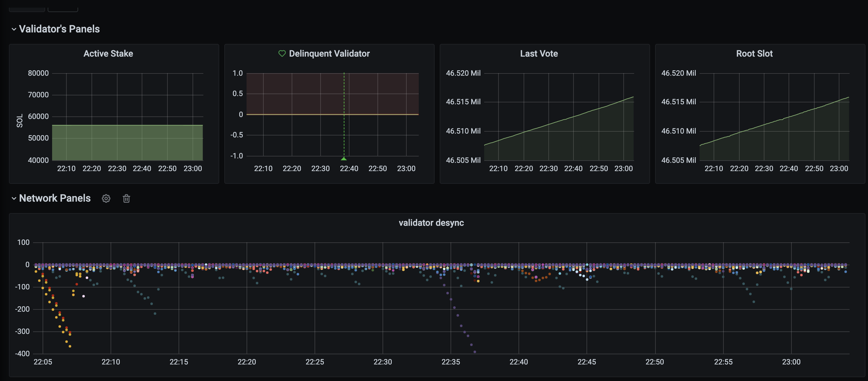Open the validator desync panel title menu
This screenshot has width=868, height=381.
tap(431, 223)
